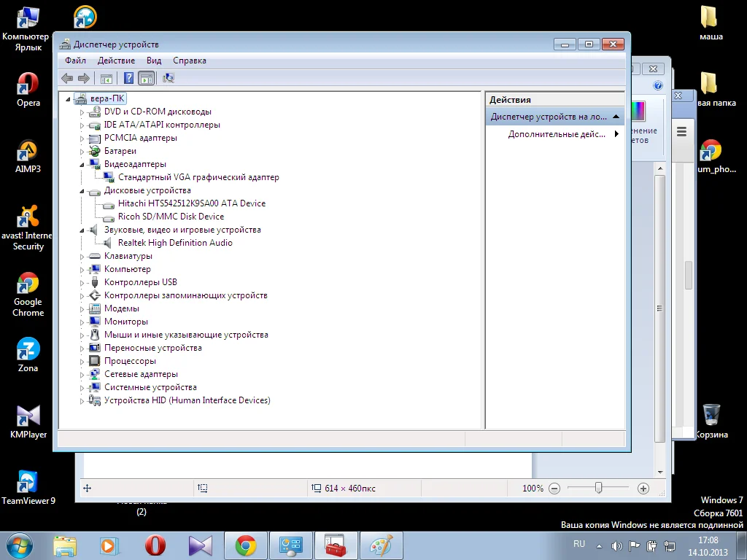Open the Файл menu

[x=75, y=61]
